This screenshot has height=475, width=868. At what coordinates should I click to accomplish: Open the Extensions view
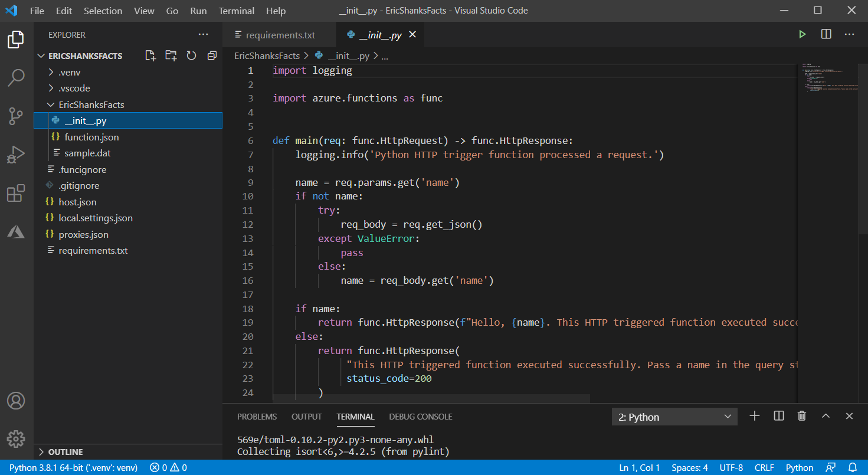coord(16,194)
